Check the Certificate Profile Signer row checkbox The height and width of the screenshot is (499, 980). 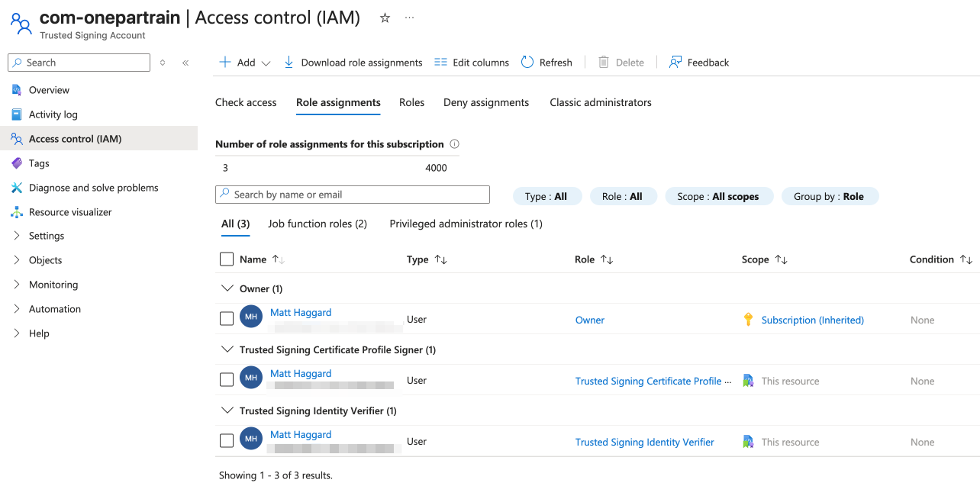pyautogui.click(x=227, y=380)
